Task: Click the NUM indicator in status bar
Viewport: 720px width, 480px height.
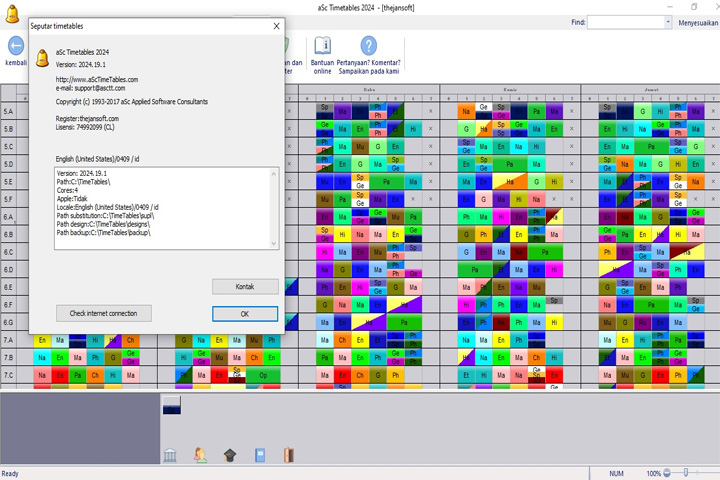Action: (x=616, y=473)
